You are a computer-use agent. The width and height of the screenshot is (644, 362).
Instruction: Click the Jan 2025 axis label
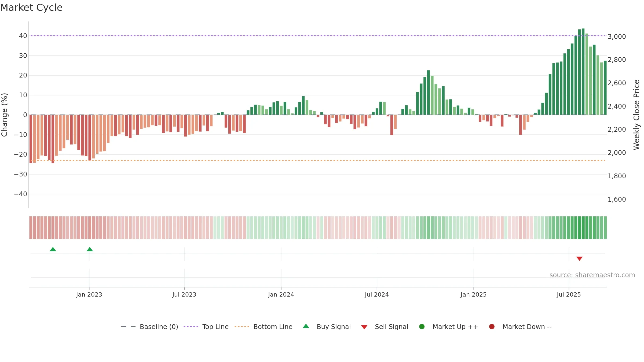pyautogui.click(x=474, y=295)
